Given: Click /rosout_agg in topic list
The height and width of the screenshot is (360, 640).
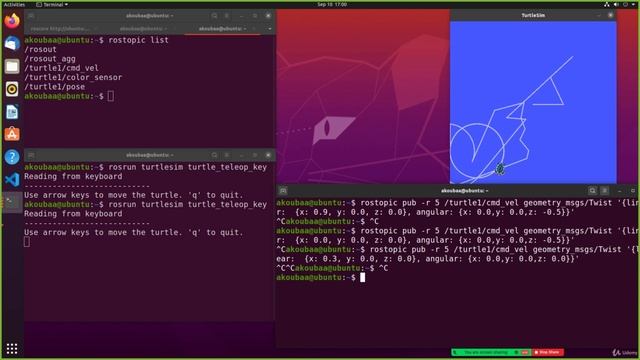Looking at the screenshot, I should pos(50,59).
